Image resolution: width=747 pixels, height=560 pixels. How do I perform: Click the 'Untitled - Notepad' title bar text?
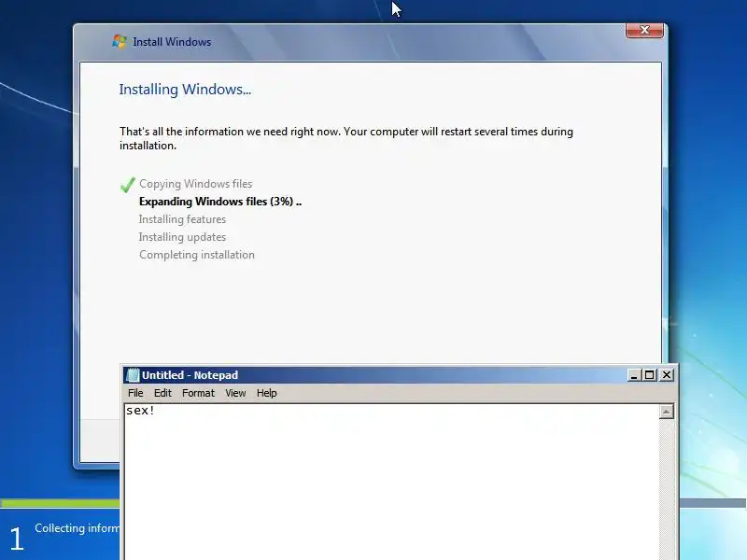click(190, 375)
